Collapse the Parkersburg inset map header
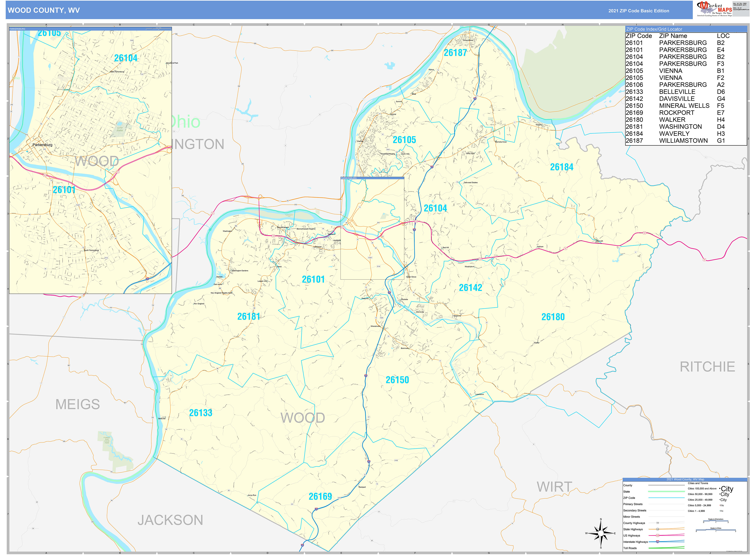This screenshot has width=756, height=555. (x=91, y=29)
